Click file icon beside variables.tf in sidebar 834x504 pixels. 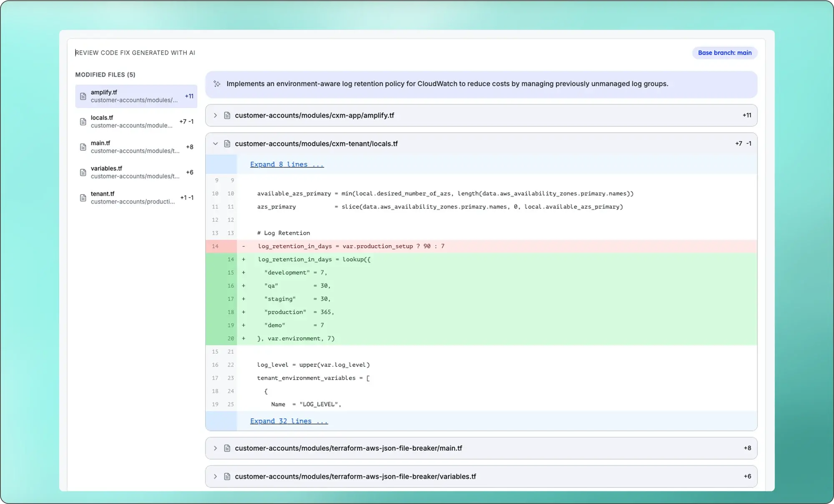(x=83, y=173)
